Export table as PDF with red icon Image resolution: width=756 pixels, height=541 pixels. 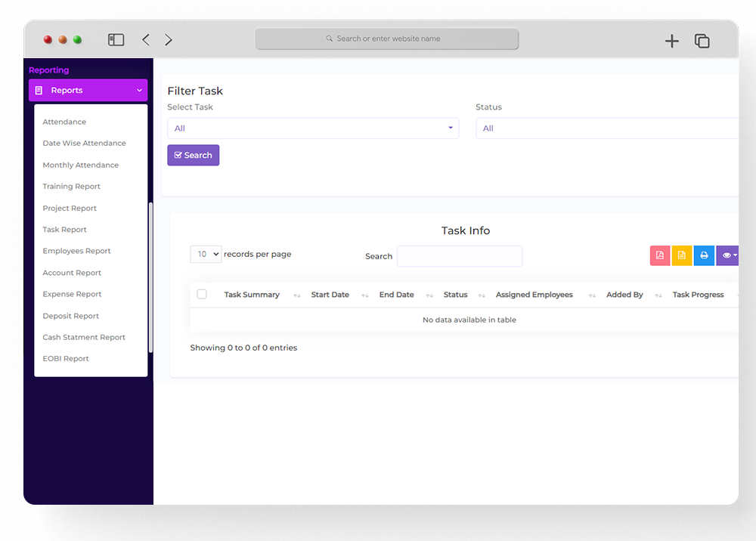[659, 255]
